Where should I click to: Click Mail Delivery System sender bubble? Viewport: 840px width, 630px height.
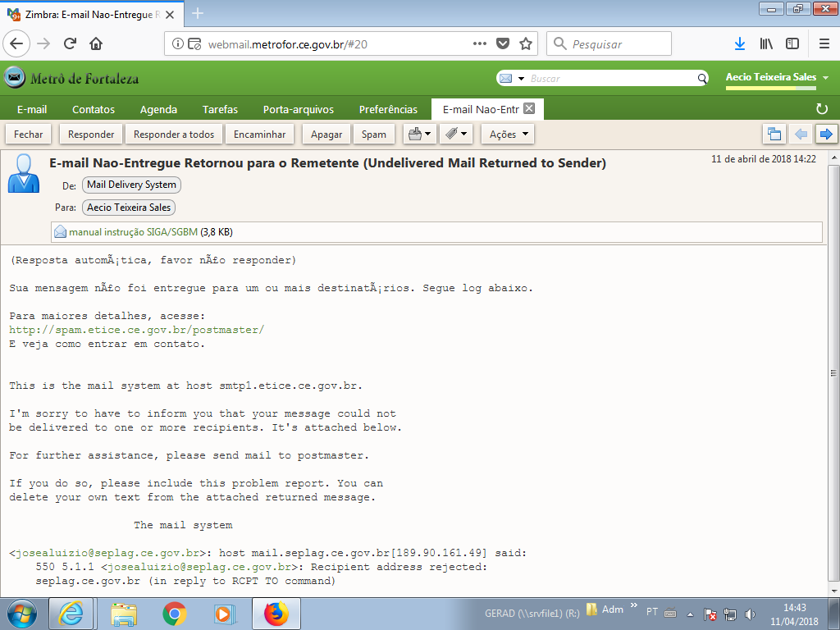coord(131,185)
